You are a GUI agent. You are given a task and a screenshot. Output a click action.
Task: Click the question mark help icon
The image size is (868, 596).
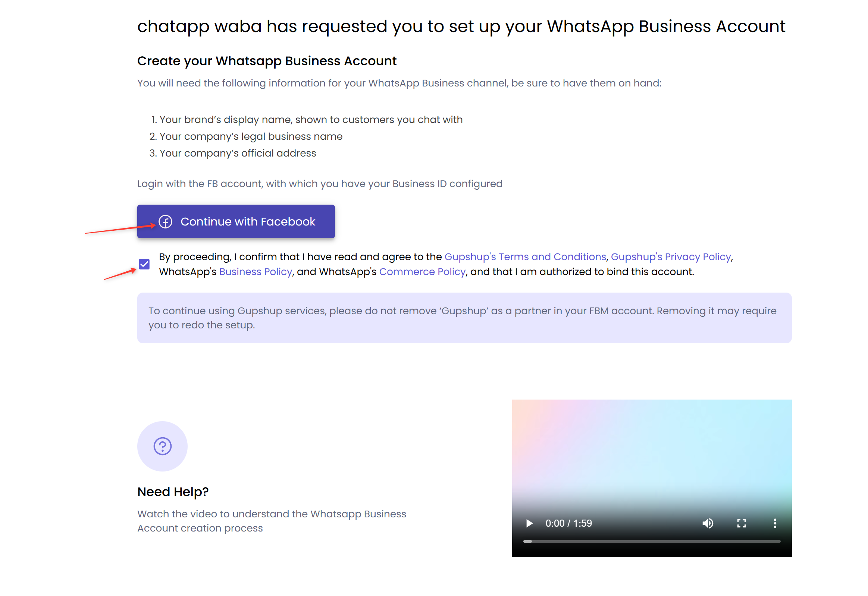click(x=163, y=446)
